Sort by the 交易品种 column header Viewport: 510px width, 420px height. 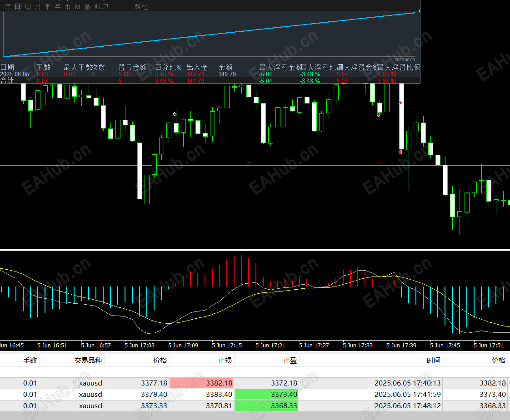click(88, 360)
